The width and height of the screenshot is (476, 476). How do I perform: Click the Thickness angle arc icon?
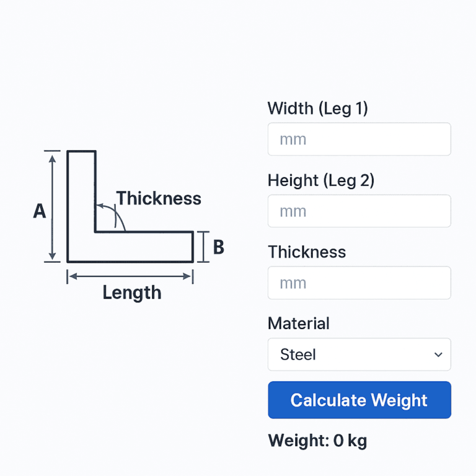click(112, 217)
